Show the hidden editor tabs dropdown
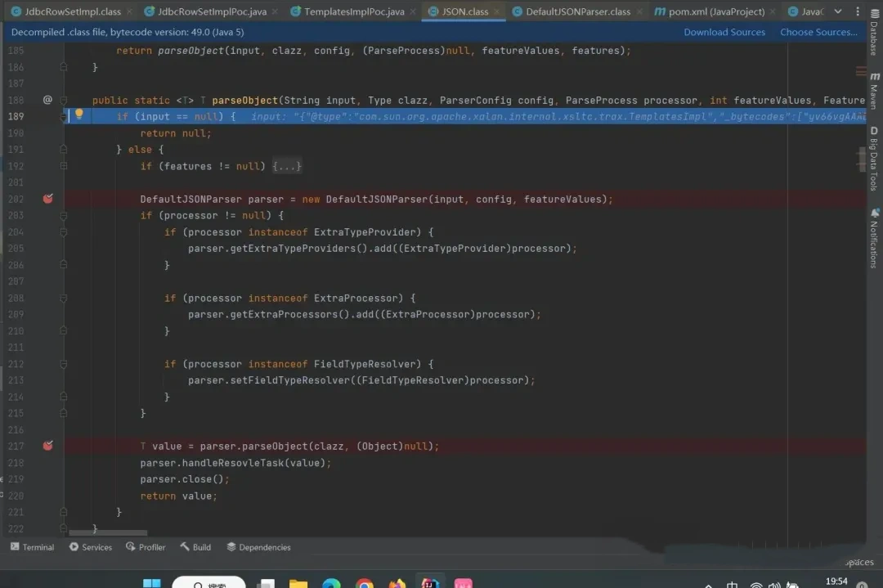 pos(838,11)
